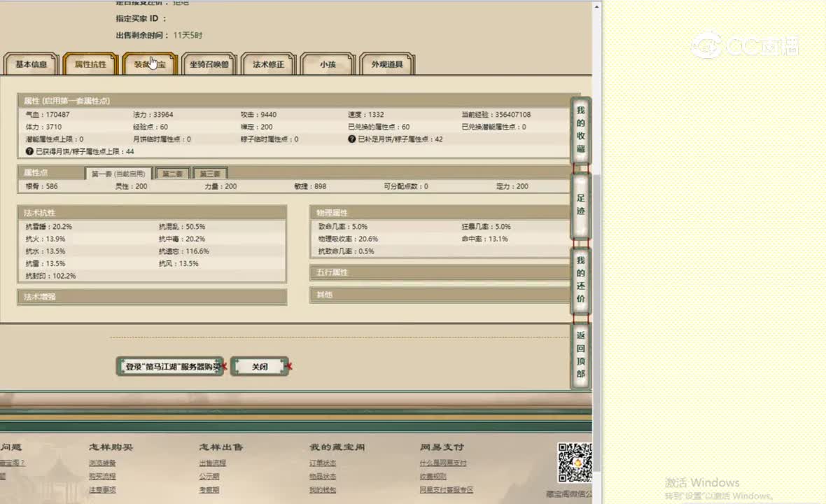826x504 pixels.
Task: Open 考察期 footer link
Action: 209,490
